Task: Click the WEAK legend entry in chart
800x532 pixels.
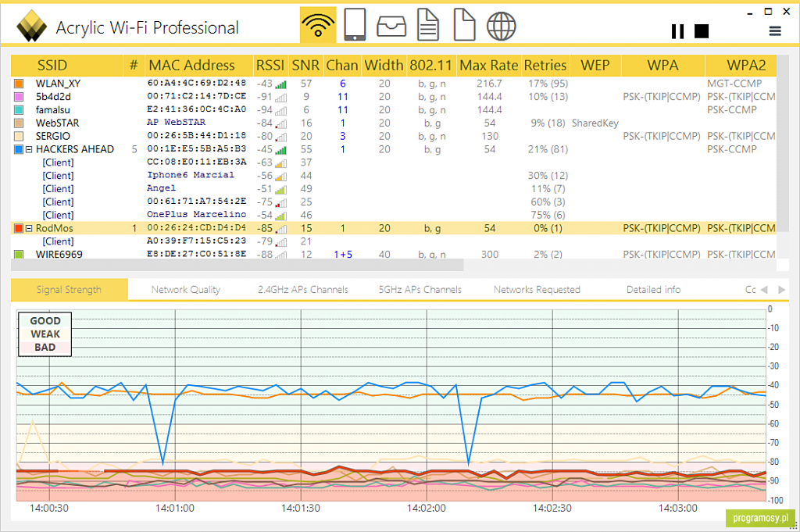Action: point(45,334)
